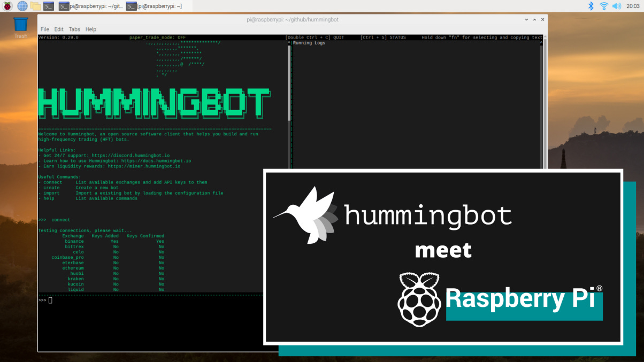644x362 pixels.
Task: Click the [Ctrl + S] STATUS hint
Action: [x=383, y=38]
